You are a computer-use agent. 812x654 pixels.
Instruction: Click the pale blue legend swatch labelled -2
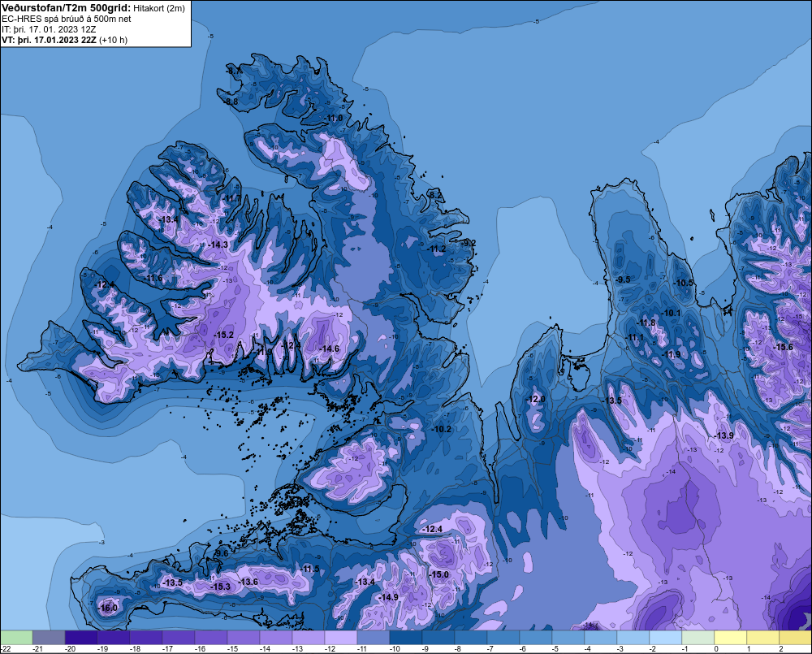pos(666,637)
